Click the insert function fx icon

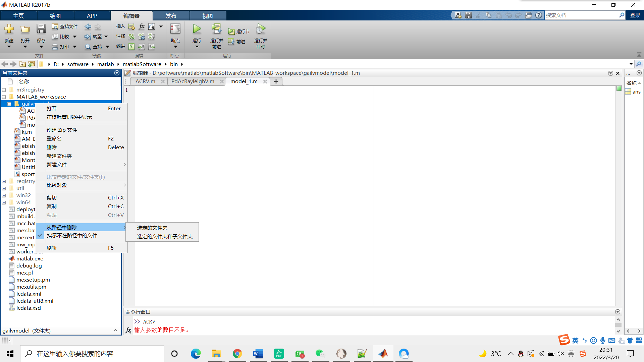[x=142, y=26]
